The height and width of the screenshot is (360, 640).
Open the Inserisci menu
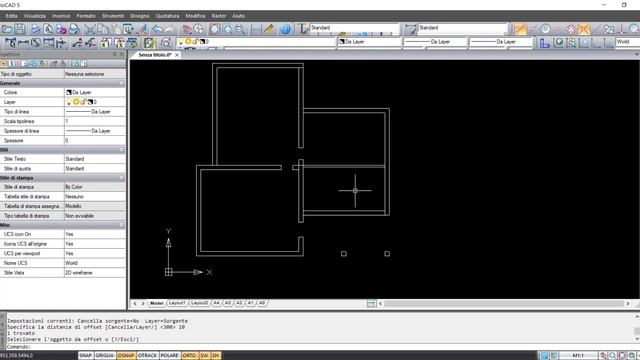tap(61, 16)
